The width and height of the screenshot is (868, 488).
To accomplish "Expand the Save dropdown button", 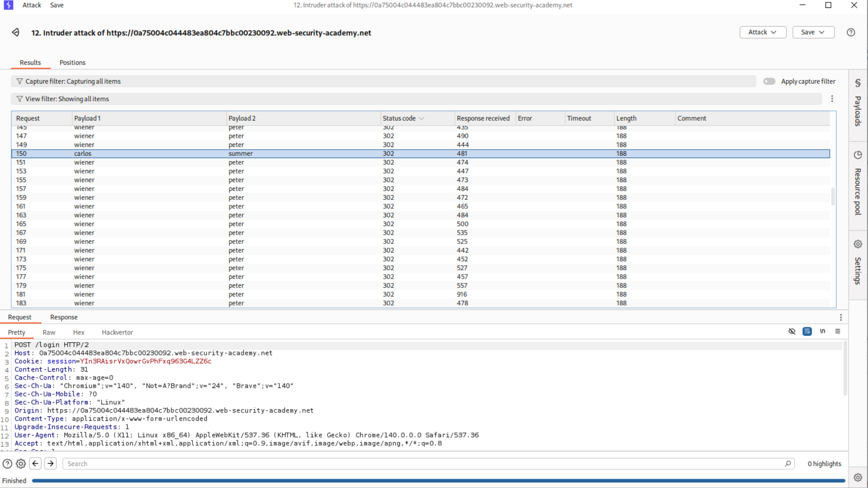I will point(813,32).
